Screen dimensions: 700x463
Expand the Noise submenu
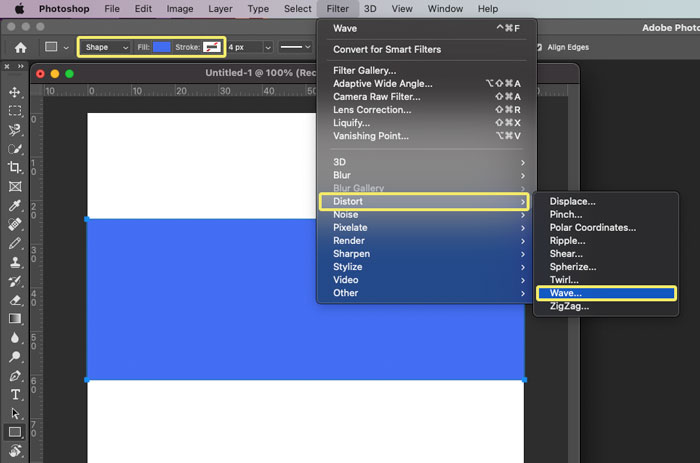click(426, 214)
